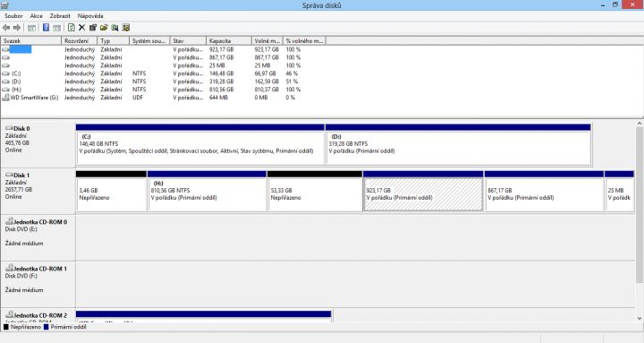The width and height of the screenshot is (644, 343).
Task: Click the black X delete toolbar icon
Action: point(81,28)
